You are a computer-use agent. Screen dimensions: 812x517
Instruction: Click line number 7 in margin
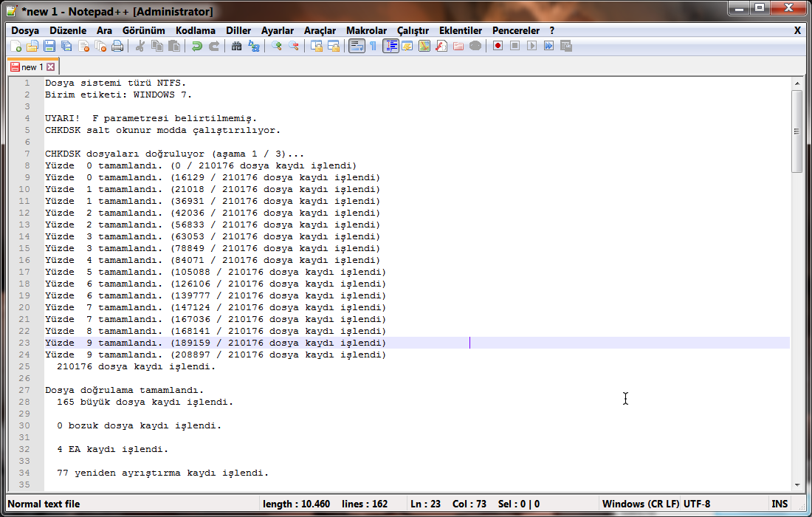pos(27,154)
